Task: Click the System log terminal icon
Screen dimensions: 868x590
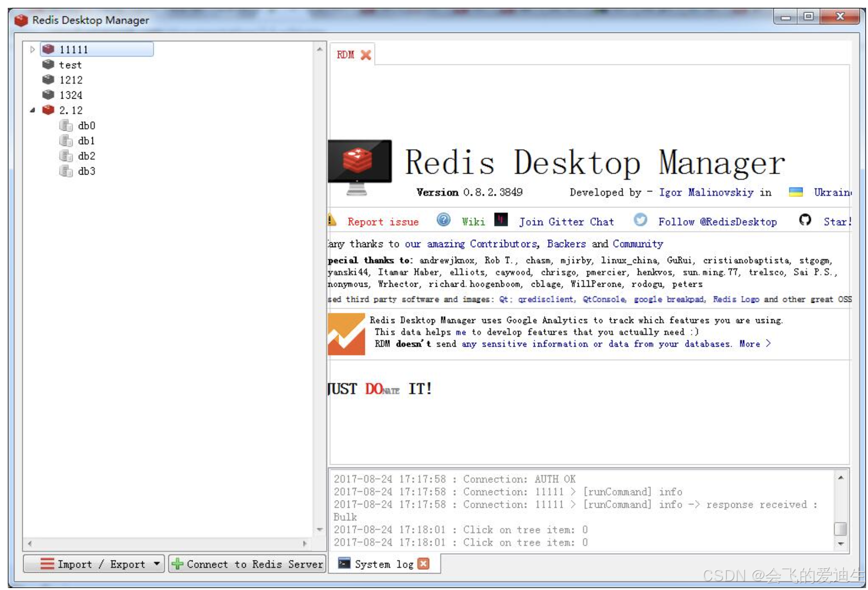Action: click(344, 563)
